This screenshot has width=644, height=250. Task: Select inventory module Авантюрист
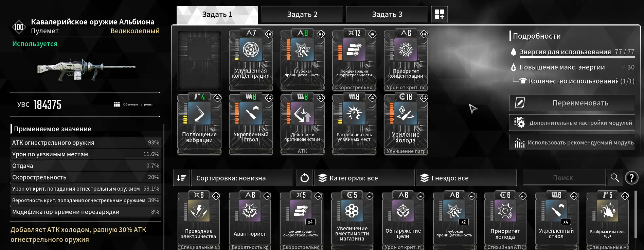pos(250,220)
